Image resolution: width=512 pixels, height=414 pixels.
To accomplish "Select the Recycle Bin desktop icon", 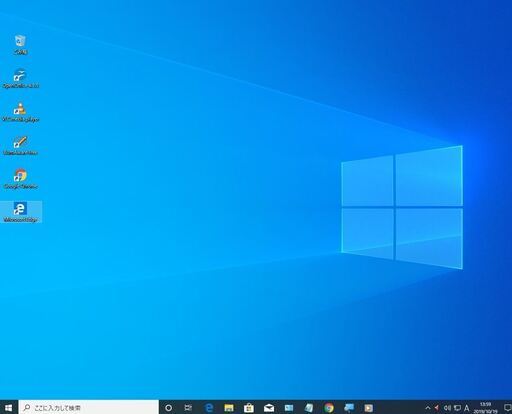I will click(x=20, y=44).
